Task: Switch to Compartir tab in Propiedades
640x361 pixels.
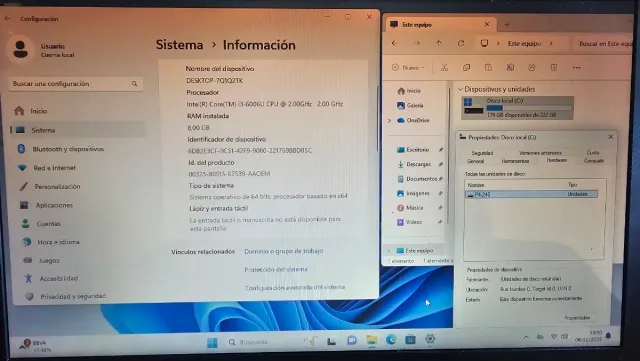Action: pyautogui.click(x=593, y=161)
